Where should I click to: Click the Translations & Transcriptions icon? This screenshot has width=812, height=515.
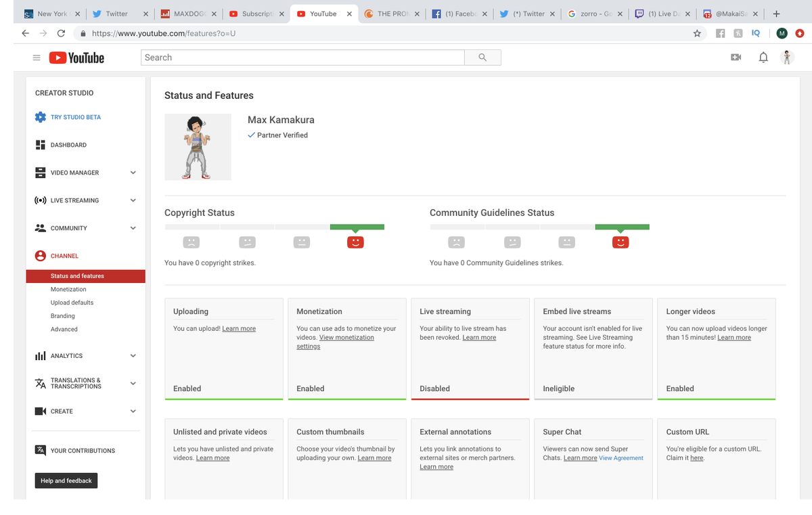(41, 383)
